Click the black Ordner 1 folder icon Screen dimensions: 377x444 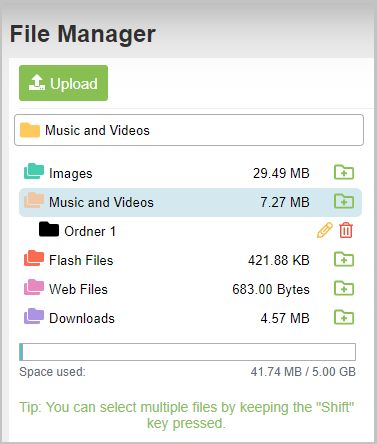point(49,229)
